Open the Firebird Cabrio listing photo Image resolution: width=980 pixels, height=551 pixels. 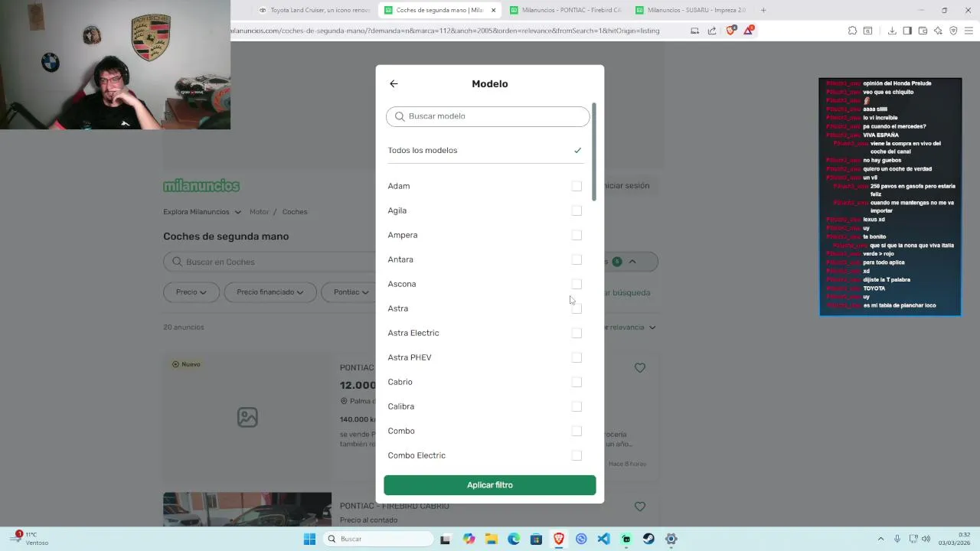pyautogui.click(x=247, y=510)
